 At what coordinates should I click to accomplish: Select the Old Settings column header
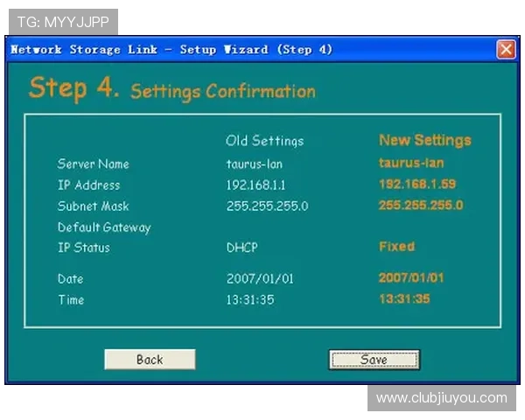coord(264,141)
